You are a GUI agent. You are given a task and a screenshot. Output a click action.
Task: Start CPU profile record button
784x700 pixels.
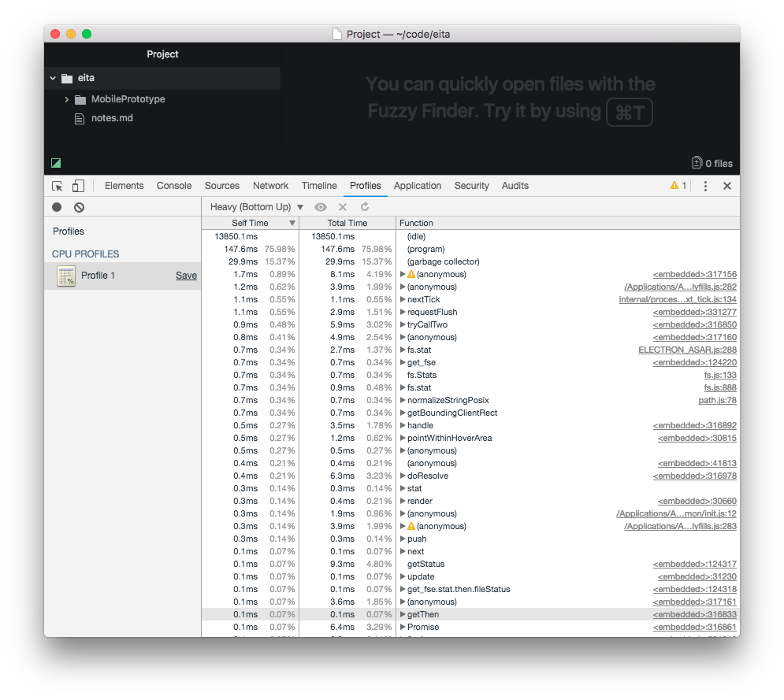click(57, 207)
